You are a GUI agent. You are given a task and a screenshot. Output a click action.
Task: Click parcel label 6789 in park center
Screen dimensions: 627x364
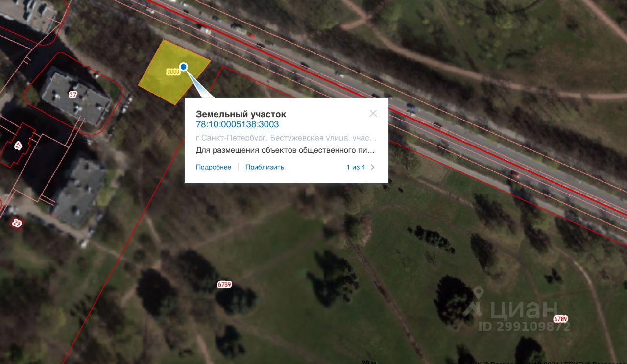click(x=224, y=284)
